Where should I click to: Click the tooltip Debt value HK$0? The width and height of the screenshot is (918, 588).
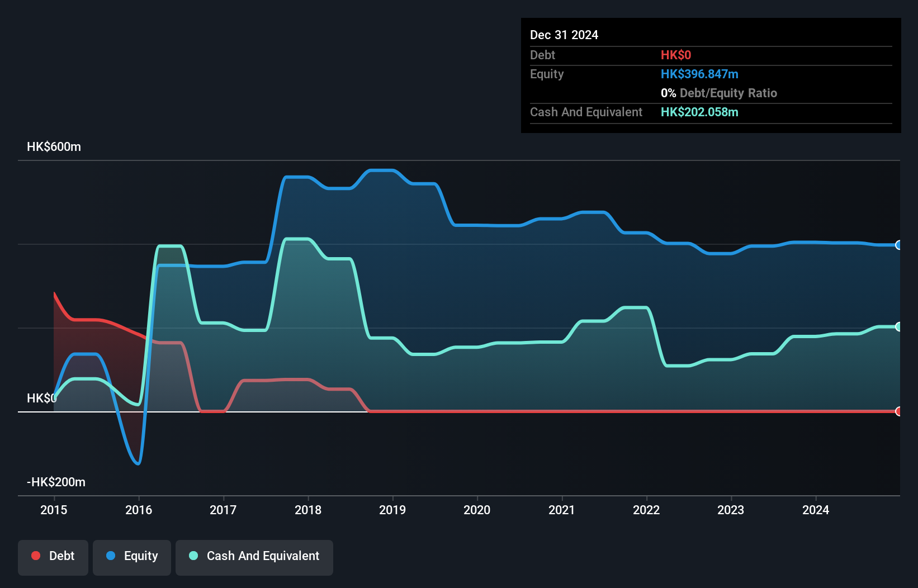pos(676,55)
